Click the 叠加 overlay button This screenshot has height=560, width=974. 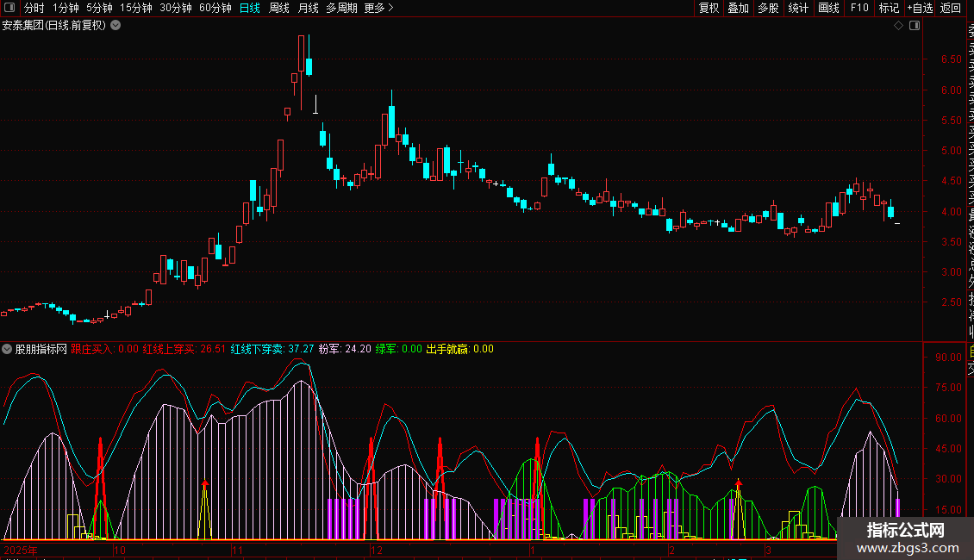739,8
